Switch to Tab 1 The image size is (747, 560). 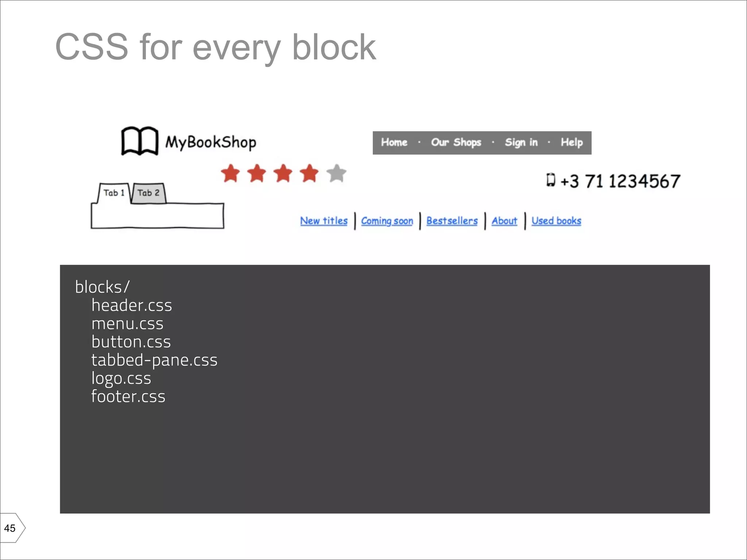[114, 193]
